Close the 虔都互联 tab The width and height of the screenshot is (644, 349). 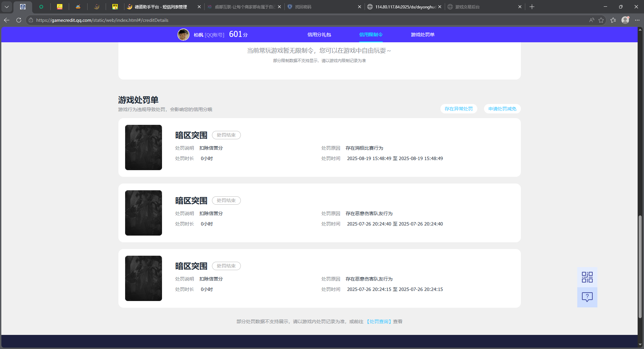click(279, 7)
